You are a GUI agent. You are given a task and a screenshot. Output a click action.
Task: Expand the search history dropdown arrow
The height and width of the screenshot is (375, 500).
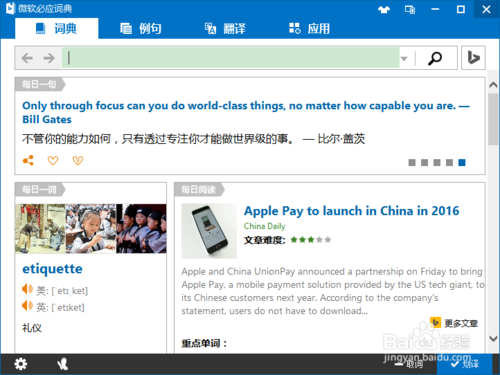click(x=404, y=59)
